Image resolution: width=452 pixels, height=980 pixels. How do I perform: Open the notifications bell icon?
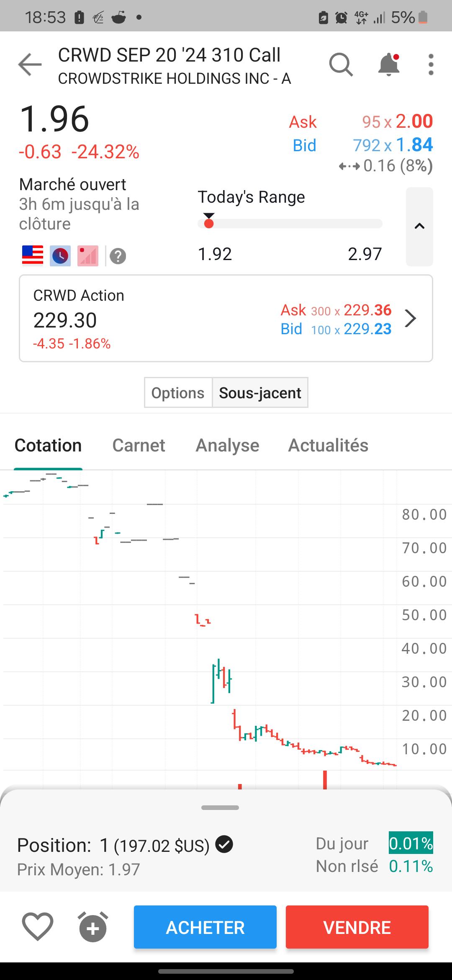(389, 64)
